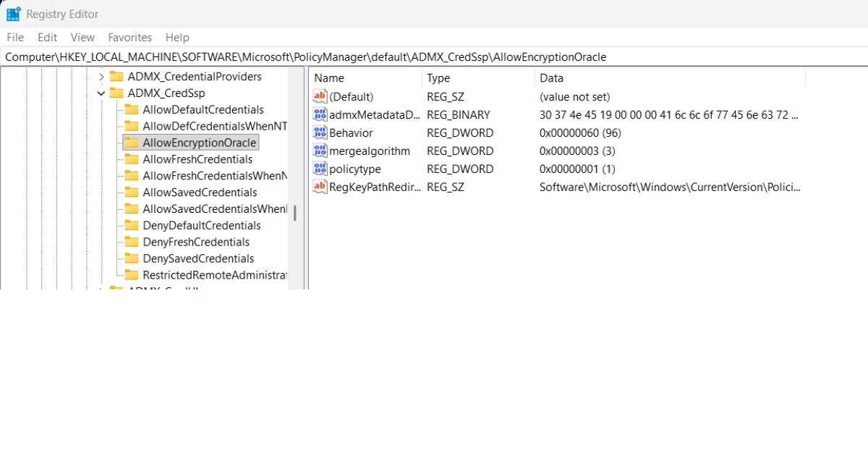Click the icon next to mergealgorithm entry
868x456 pixels.
(x=320, y=151)
